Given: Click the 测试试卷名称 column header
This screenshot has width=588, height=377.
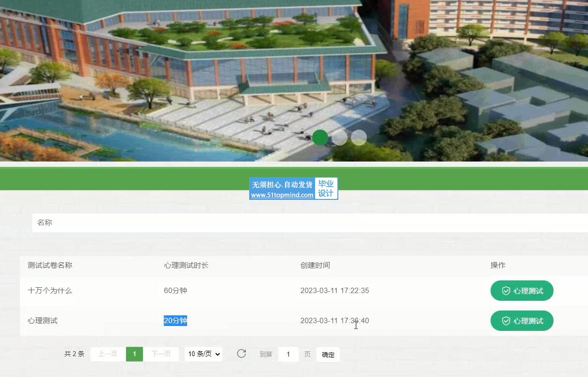Looking at the screenshot, I should click(50, 265).
